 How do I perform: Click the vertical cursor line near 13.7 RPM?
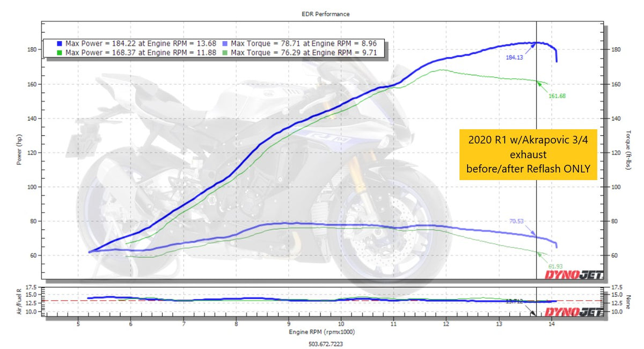(537, 150)
